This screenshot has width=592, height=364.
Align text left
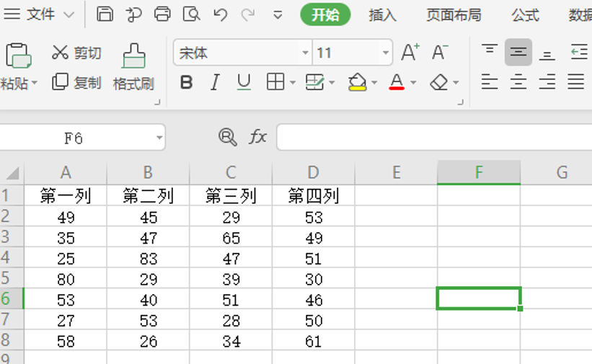[x=490, y=81]
